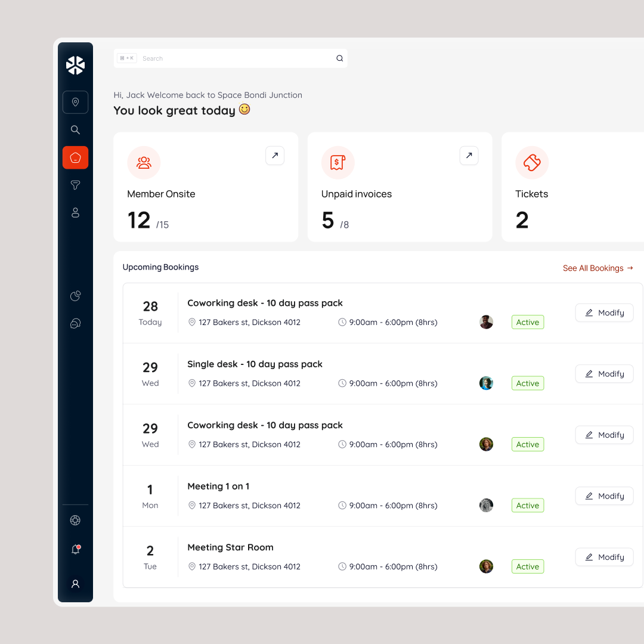Select the orange home dashboard icon
The height and width of the screenshot is (644, 644).
click(75, 157)
